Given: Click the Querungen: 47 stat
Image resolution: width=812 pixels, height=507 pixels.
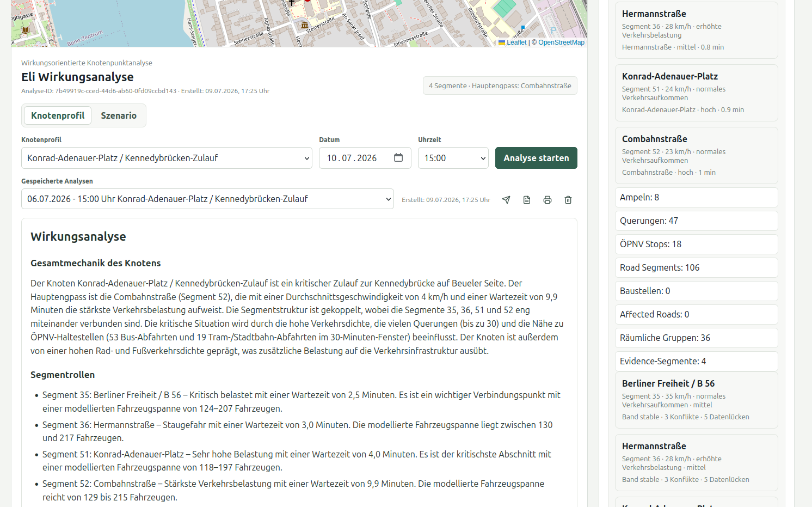Looking at the screenshot, I should tap(697, 221).
